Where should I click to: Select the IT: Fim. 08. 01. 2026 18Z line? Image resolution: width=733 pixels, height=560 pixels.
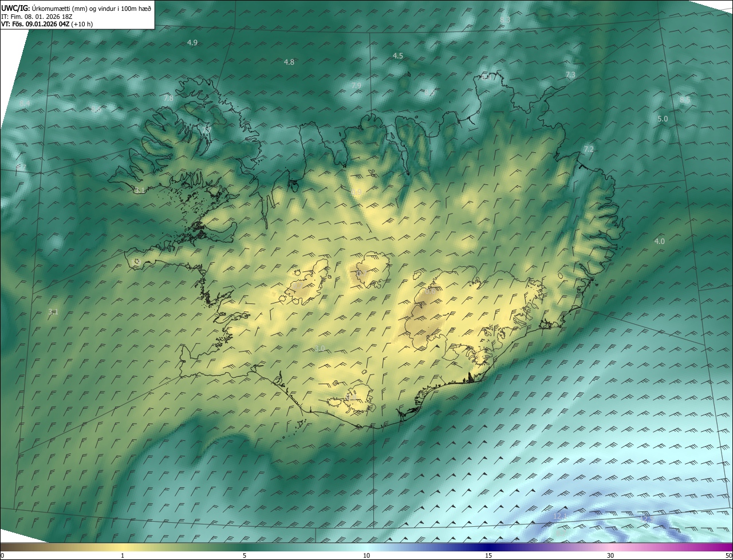pyautogui.click(x=36, y=16)
